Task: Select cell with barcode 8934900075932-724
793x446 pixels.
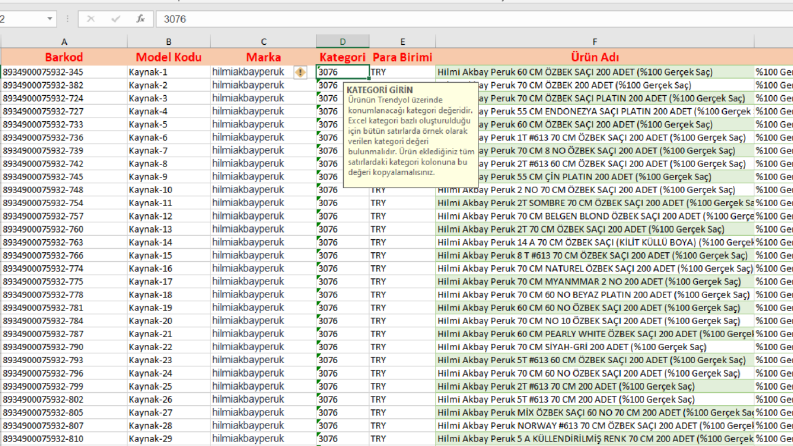Action: pos(64,98)
